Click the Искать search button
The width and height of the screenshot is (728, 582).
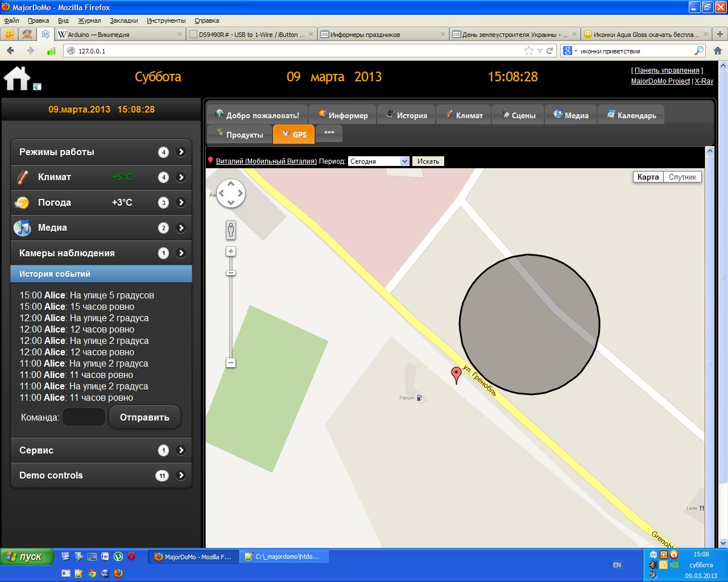pyautogui.click(x=428, y=161)
